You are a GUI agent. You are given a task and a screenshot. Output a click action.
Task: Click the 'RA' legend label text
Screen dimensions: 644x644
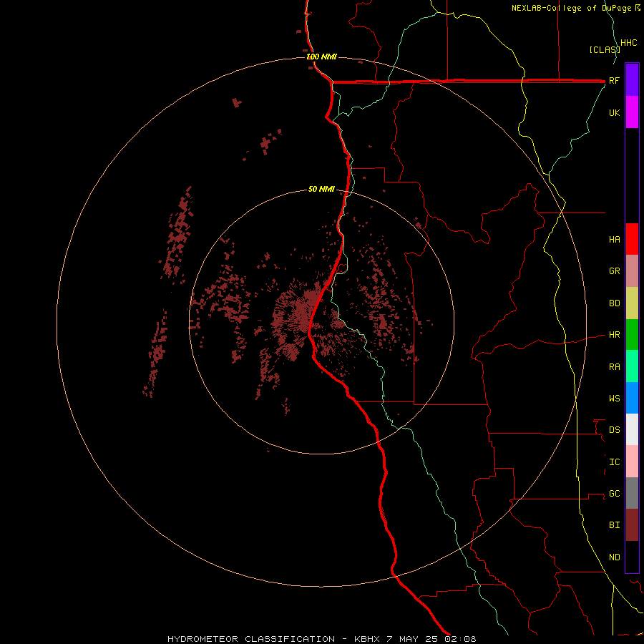[614, 367]
